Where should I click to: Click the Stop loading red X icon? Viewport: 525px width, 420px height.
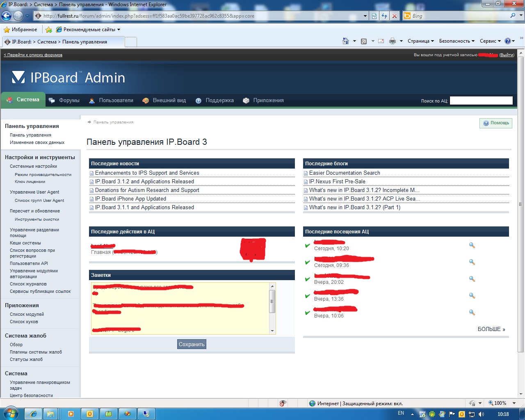click(x=395, y=16)
